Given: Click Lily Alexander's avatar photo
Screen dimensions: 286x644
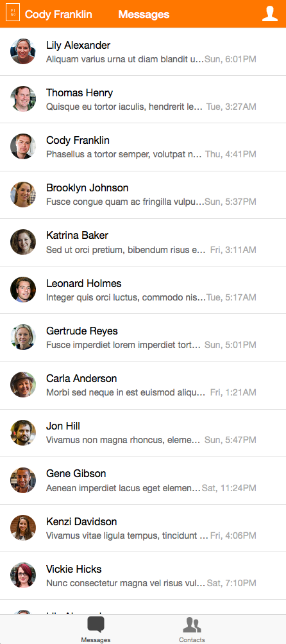Looking at the screenshot, I should pyautogui.click(x=23, y=51).
